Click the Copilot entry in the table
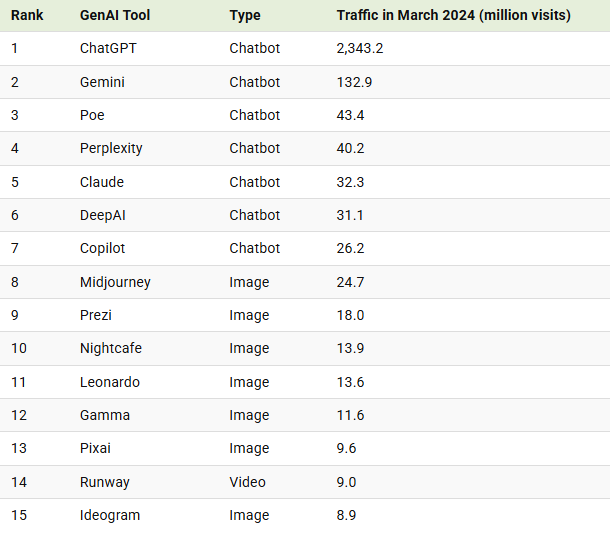The height and width of the screenshot is (534, 610). tap(103, 248)
